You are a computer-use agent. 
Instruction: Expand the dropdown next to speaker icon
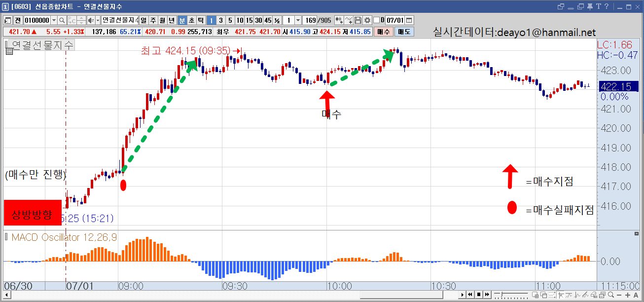tap(97, 20)
